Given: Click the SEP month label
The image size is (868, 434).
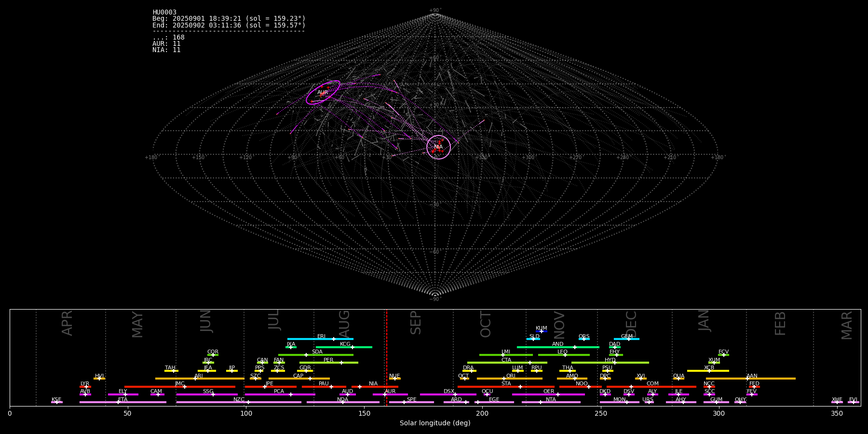Looking at the screenshot, I should coord(416,323).
